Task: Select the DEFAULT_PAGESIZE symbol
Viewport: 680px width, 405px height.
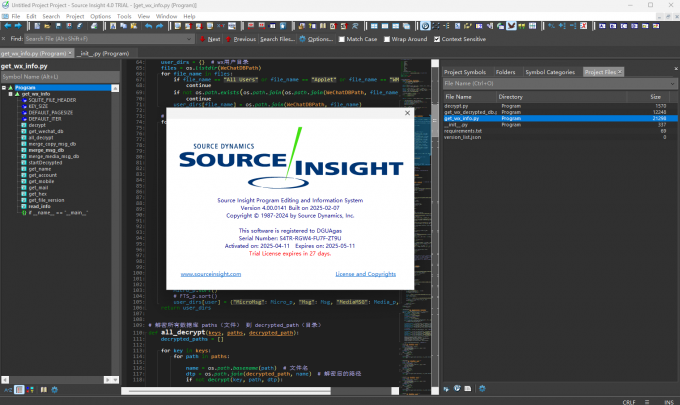Action: click(x=51, y=112)
